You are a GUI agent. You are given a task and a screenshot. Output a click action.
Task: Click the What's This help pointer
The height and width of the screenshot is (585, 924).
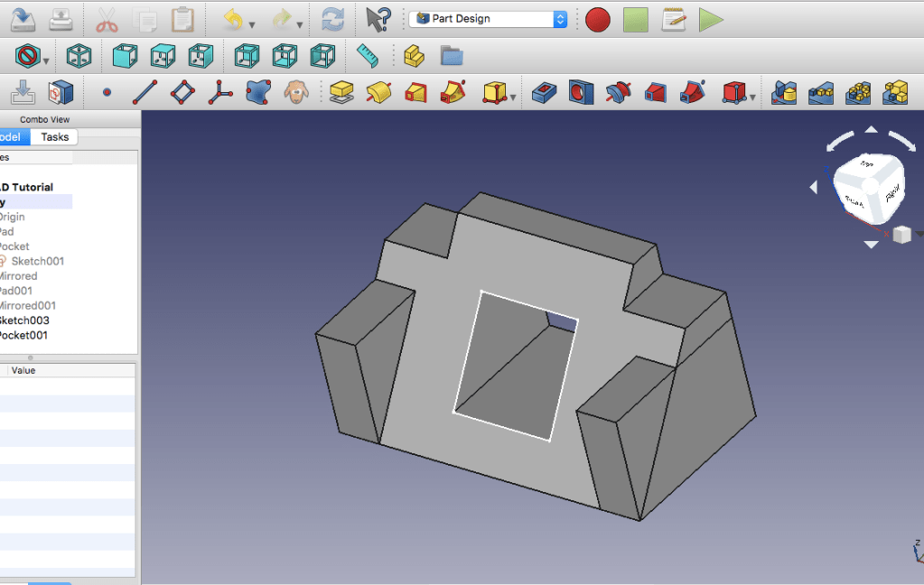378,19
